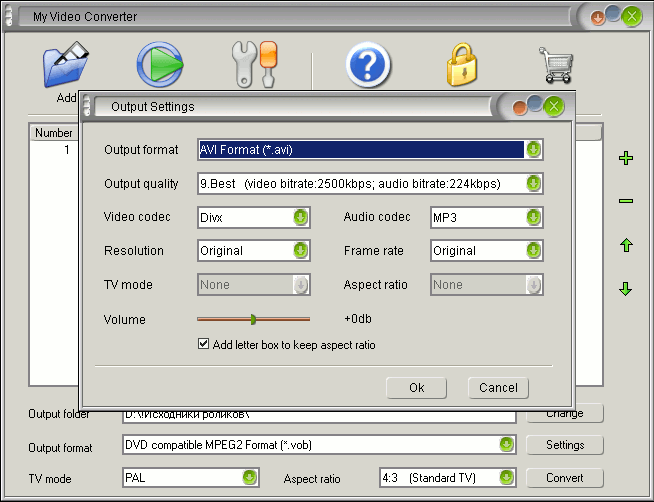The image size is (654, 502).
Task: Click the golden padlock register icon
Action: coord(462,64)
